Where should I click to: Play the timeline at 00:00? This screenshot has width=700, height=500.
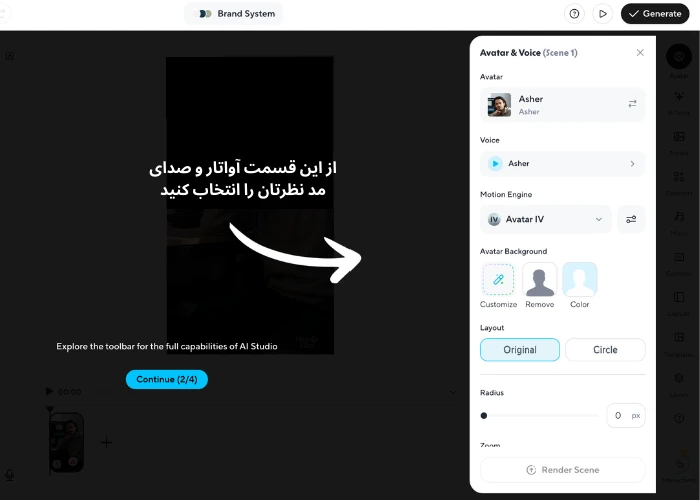click(50, 392)
